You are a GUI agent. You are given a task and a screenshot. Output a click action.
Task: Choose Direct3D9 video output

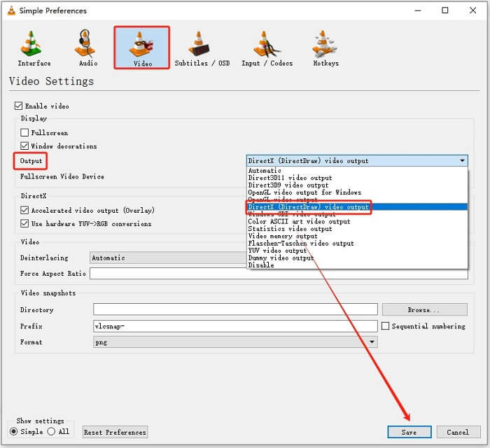(x=357, y=185)
